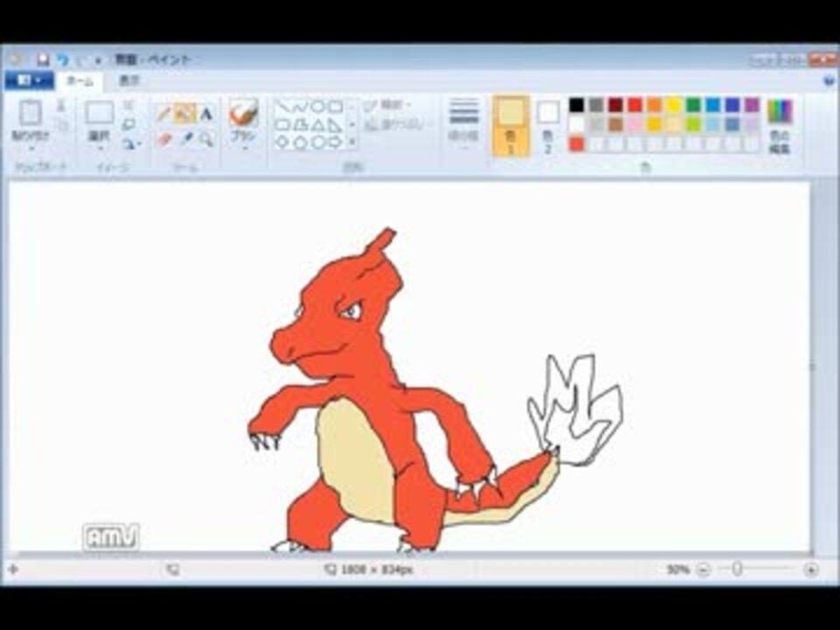Open the shape Outline dropdown
The width and height of the screenshot is (840, 630).
[388, 106]
